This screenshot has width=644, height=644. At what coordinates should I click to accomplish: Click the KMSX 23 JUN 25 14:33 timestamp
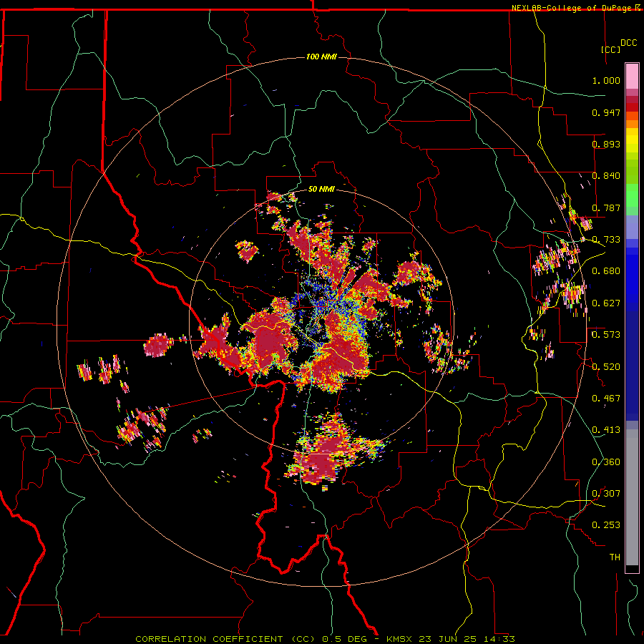click(451, 639)
